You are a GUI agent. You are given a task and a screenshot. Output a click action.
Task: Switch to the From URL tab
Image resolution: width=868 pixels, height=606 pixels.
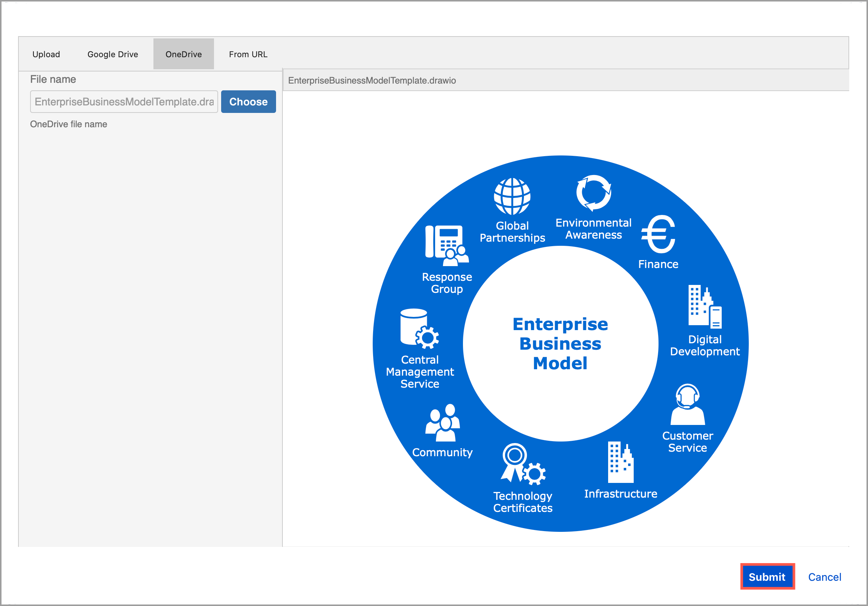click(x=248, y=54)
